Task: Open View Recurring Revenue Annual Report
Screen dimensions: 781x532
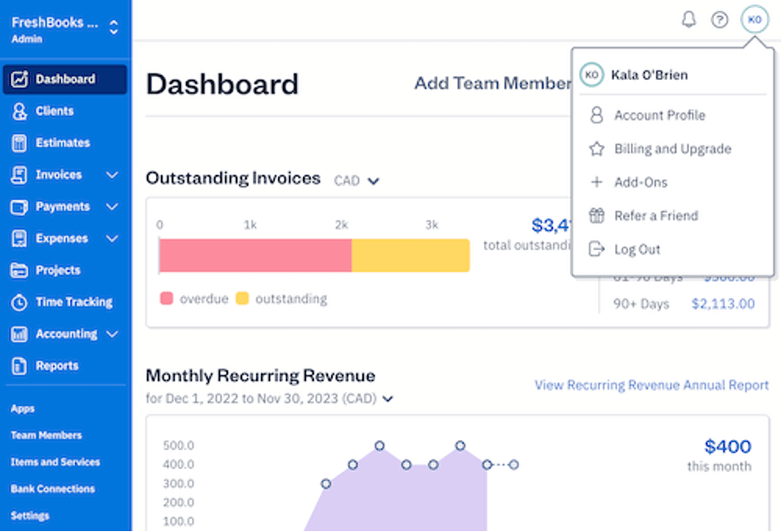Action: 652,385
